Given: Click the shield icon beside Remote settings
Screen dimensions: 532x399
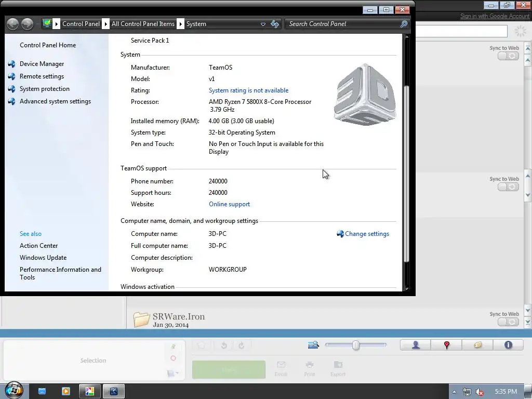Looking at the screenshot, I should (x=12, y=76).
